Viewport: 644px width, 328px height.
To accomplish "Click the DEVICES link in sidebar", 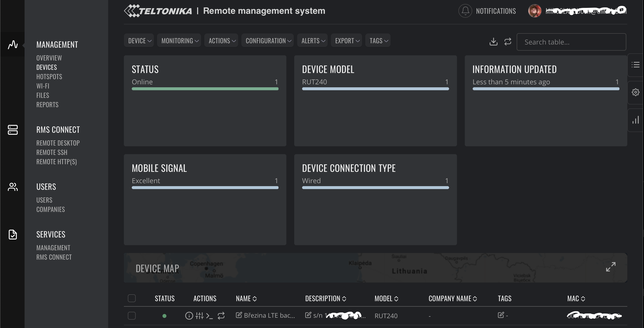I will click(46, 67).
